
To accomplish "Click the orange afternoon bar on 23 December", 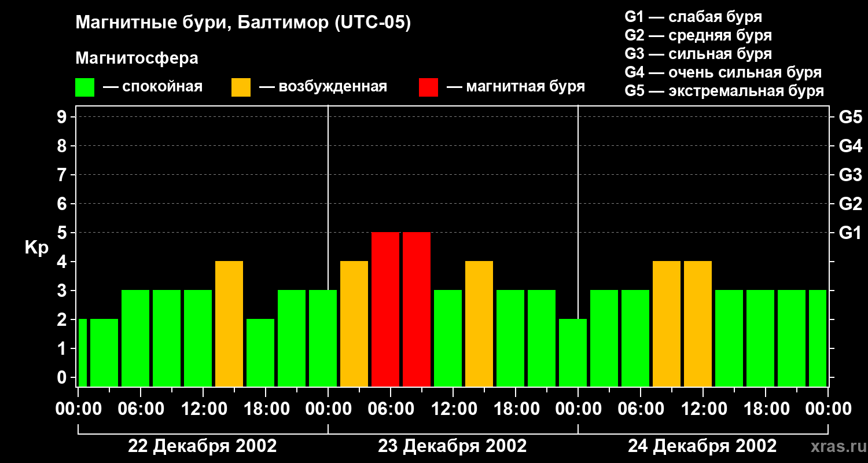I will click(479, 324).
